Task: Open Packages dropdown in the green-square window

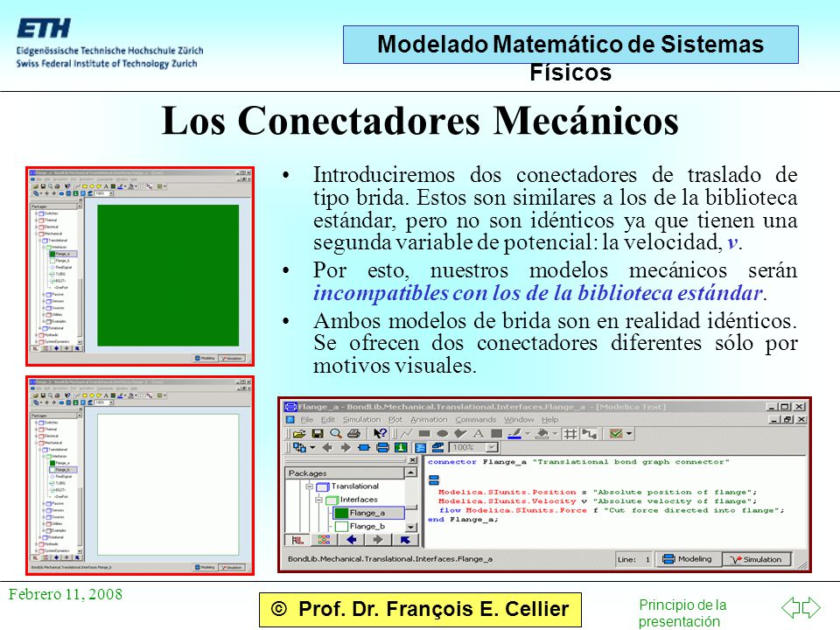Action: [80, 206]
